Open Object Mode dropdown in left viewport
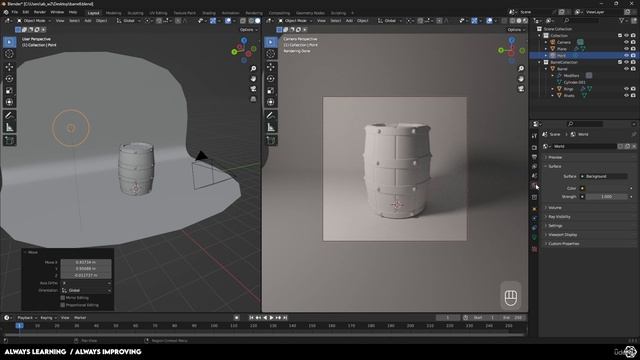640x360 pixels. click(x=33, y=20)
